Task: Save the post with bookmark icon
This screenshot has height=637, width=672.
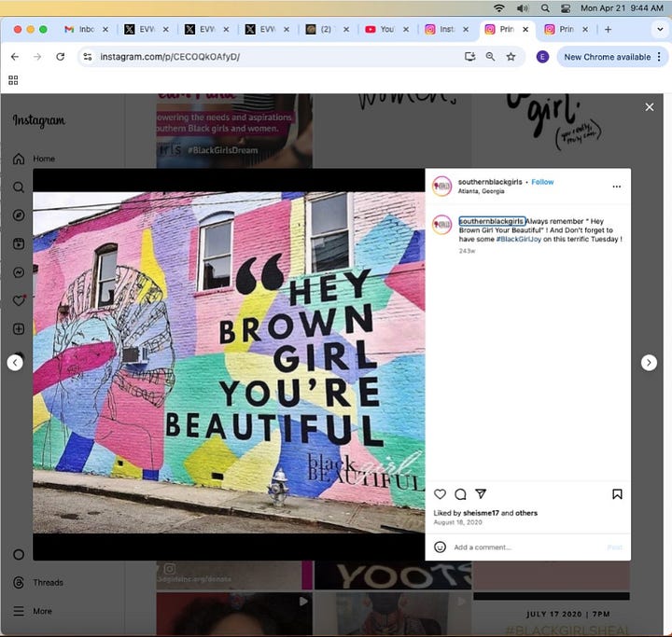Action: tap(617, 494)
